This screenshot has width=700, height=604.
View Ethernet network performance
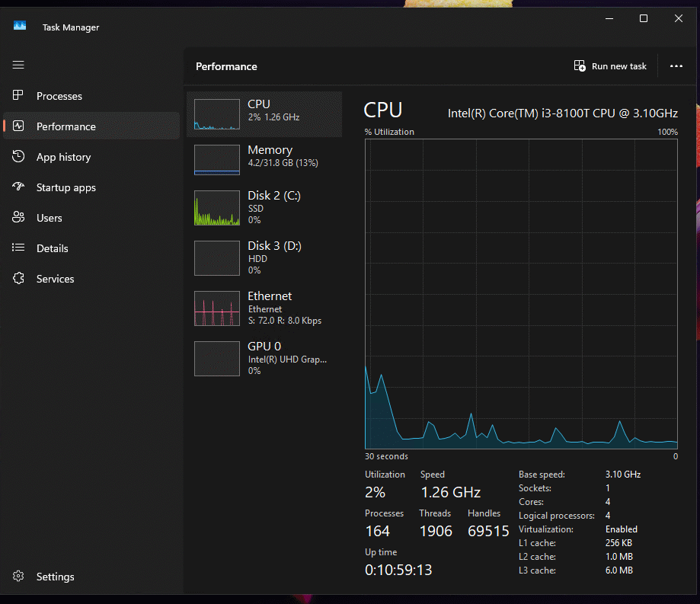264,307
